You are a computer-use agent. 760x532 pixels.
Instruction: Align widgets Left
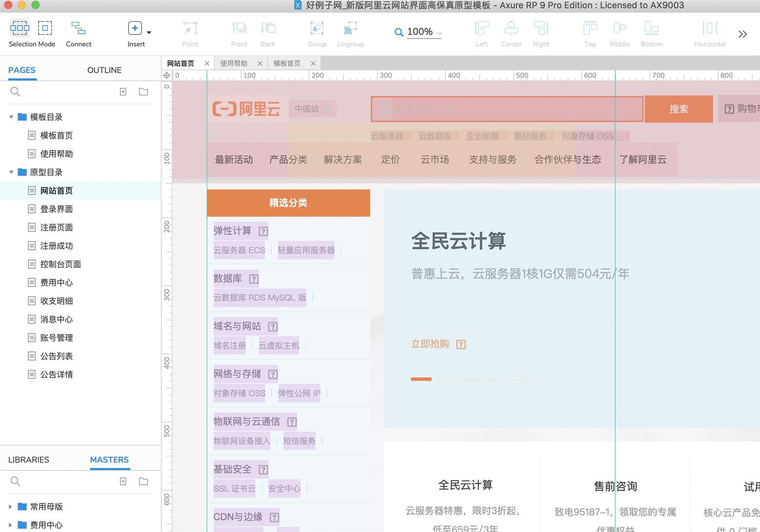click(x=482, y=34)
